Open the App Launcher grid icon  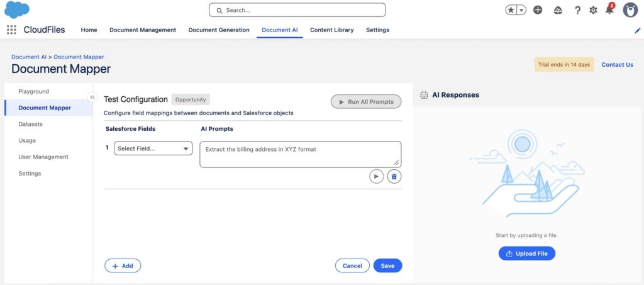pyautogui.click(x=11, y=30)
